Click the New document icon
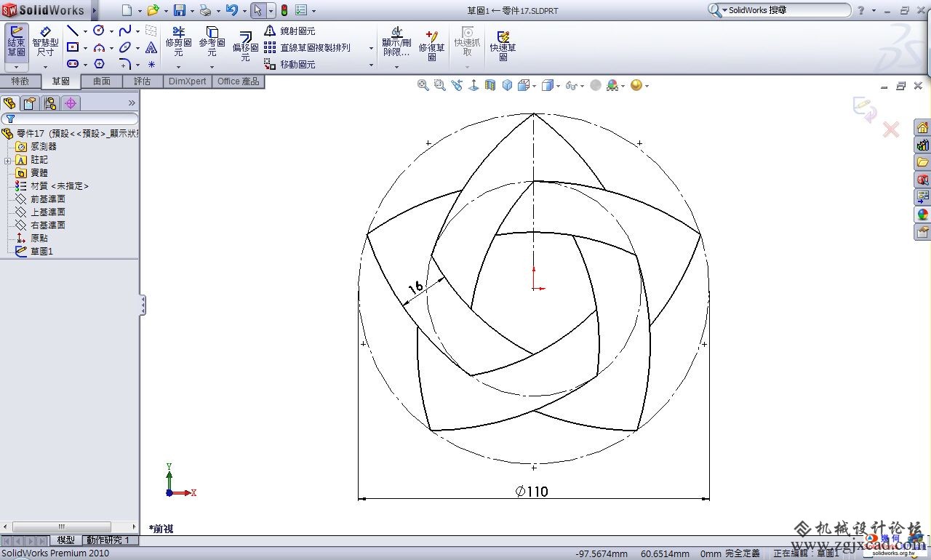 tap(127, 10)
